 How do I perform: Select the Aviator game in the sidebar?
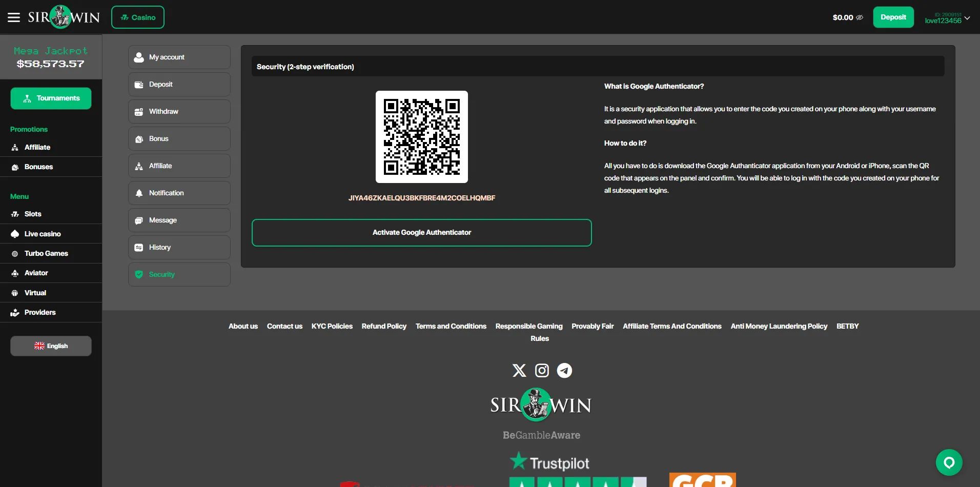point(36,273)
